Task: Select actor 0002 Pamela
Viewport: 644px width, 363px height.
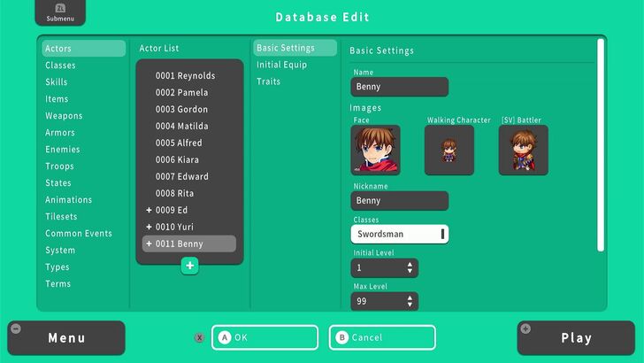Action: (189, 92)
